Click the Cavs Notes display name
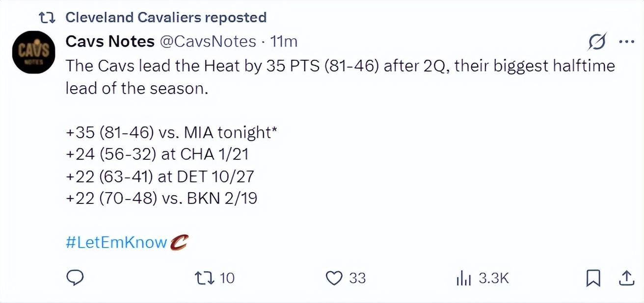This screenshot has height=303, width=644. click(x=110, y=42)
